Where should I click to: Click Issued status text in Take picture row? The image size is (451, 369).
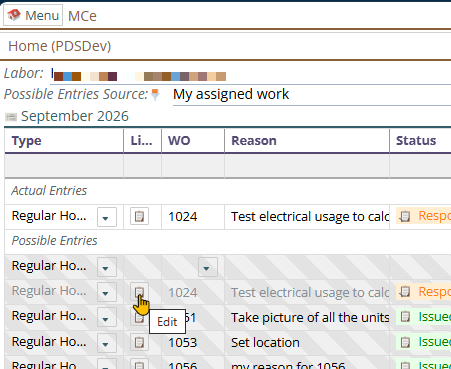click(x=435, y=317)
